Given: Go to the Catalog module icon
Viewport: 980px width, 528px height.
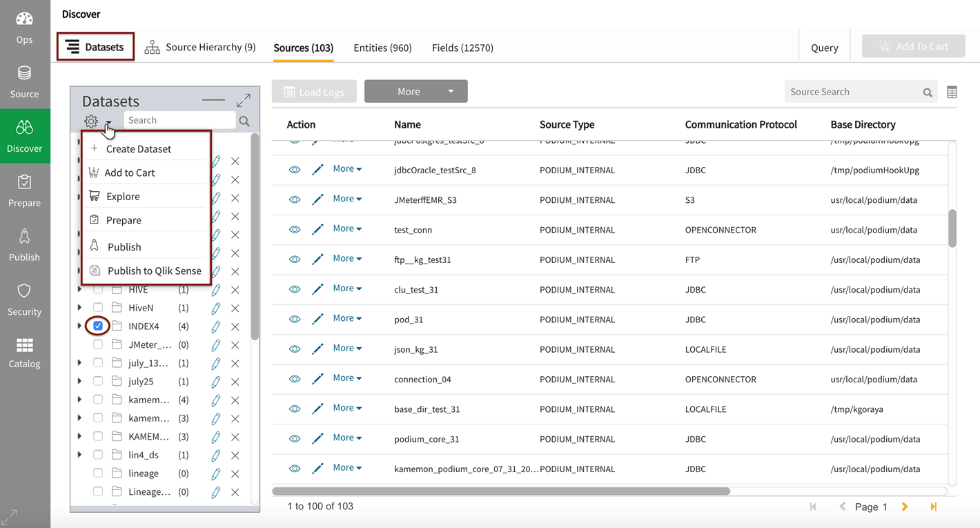Looking at the screenshot, I should (x=24, y=353).
